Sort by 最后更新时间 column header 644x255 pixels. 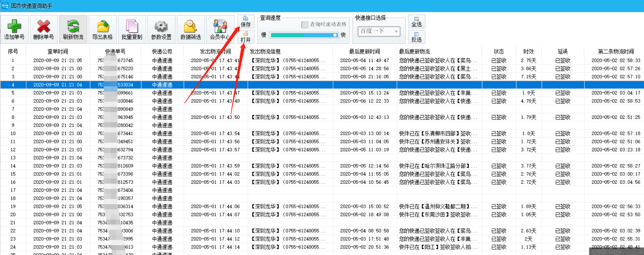click(x=364, y=51)
